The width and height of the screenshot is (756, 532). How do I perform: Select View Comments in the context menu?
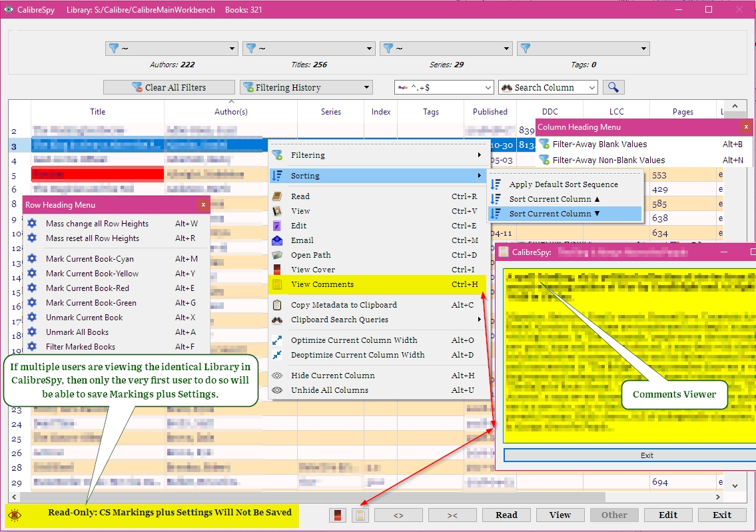pyautogui.click(x=377, y=284)
